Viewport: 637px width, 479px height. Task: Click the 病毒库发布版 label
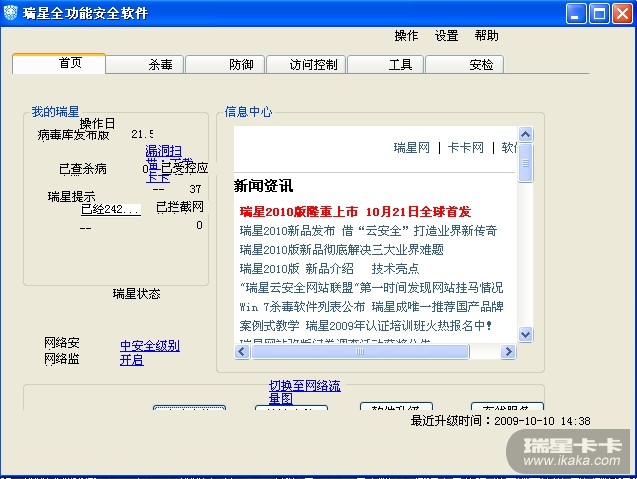pyautogui.click(x=74, y=135)
